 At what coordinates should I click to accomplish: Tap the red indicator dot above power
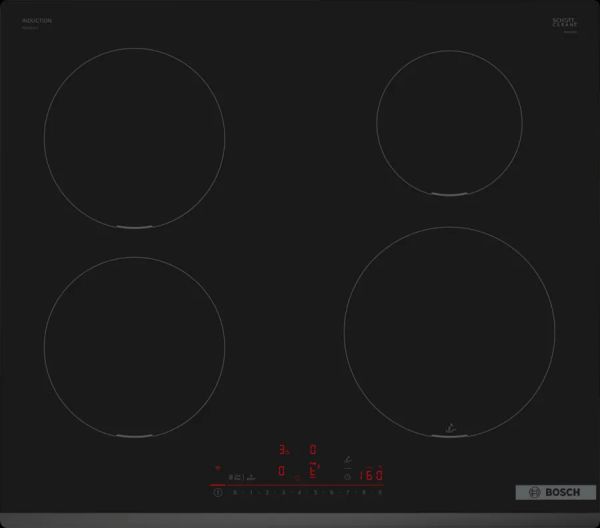click(x=218, y=467)
